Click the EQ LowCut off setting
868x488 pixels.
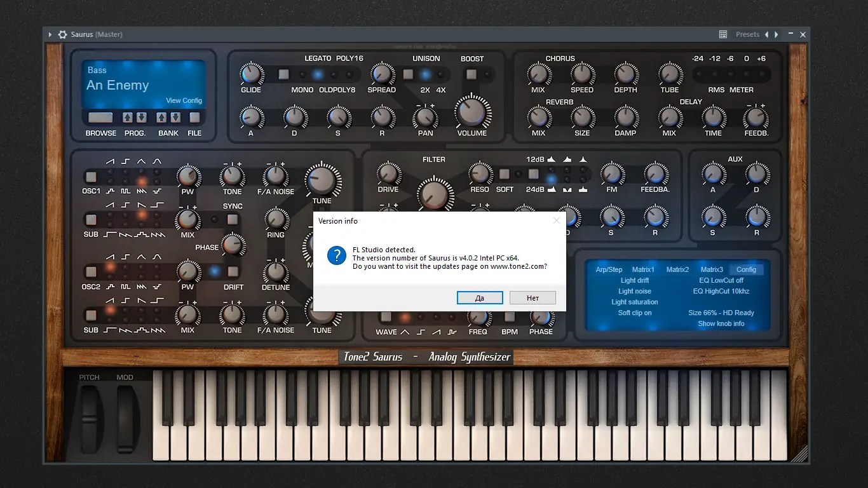tap(721, 280)
